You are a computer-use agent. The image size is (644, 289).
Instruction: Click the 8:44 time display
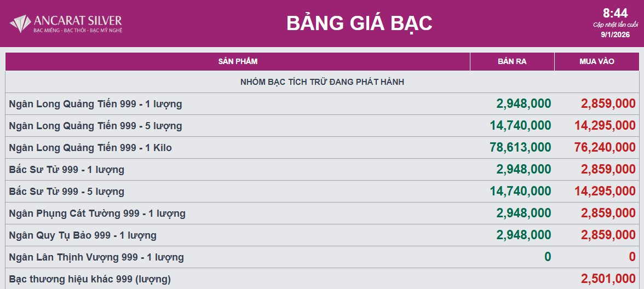coord(615,13)
